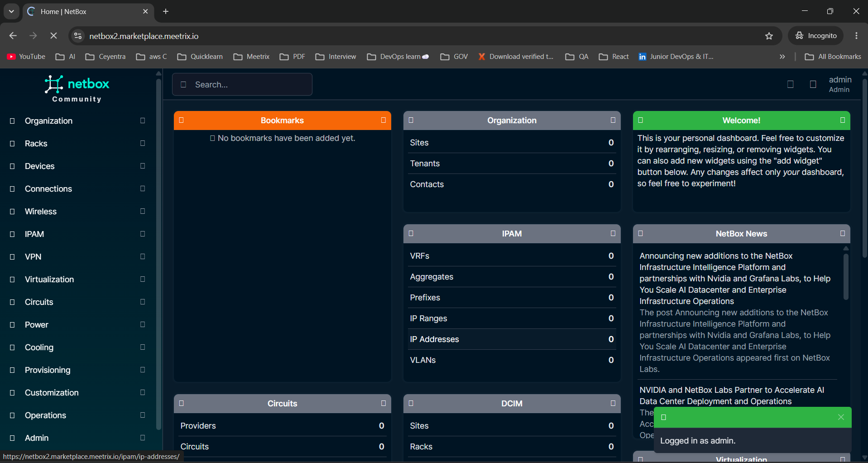Click the Devices menu icon in the sidebar
This screenshot has width=868, height=463.
[x=12, y=166]
